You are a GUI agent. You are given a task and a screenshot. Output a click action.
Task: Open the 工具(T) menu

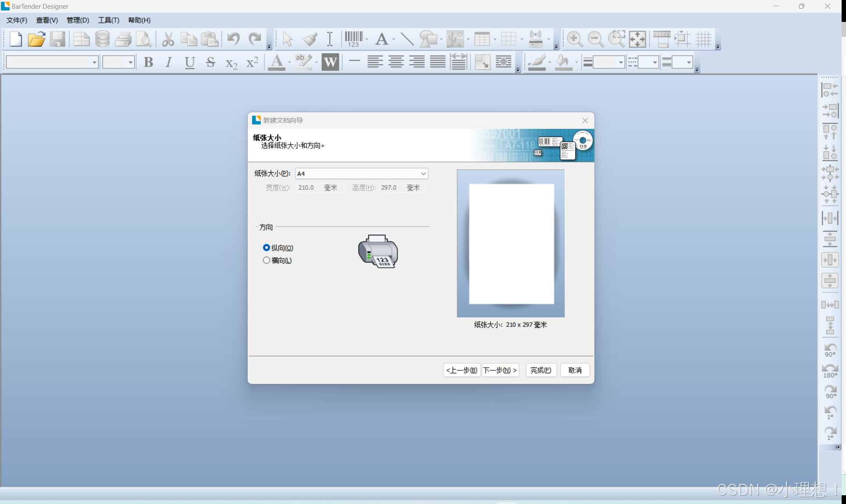[108, 20]
